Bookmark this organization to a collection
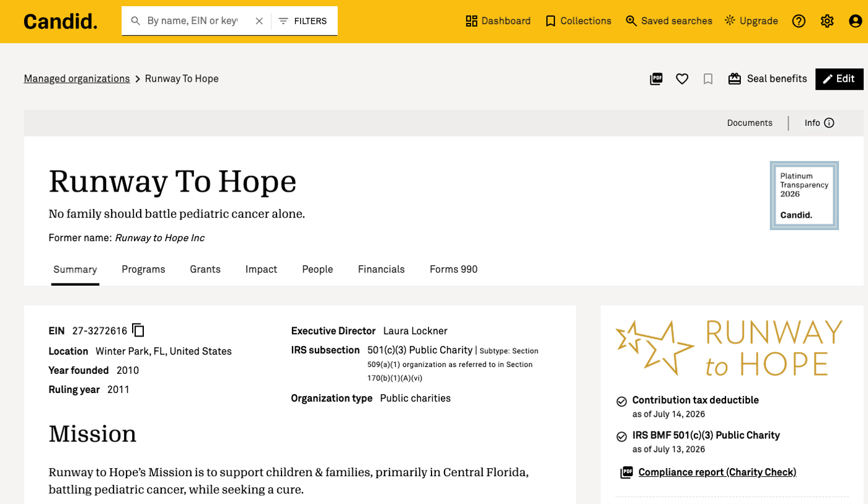868x504 pixels. (708, 79)
